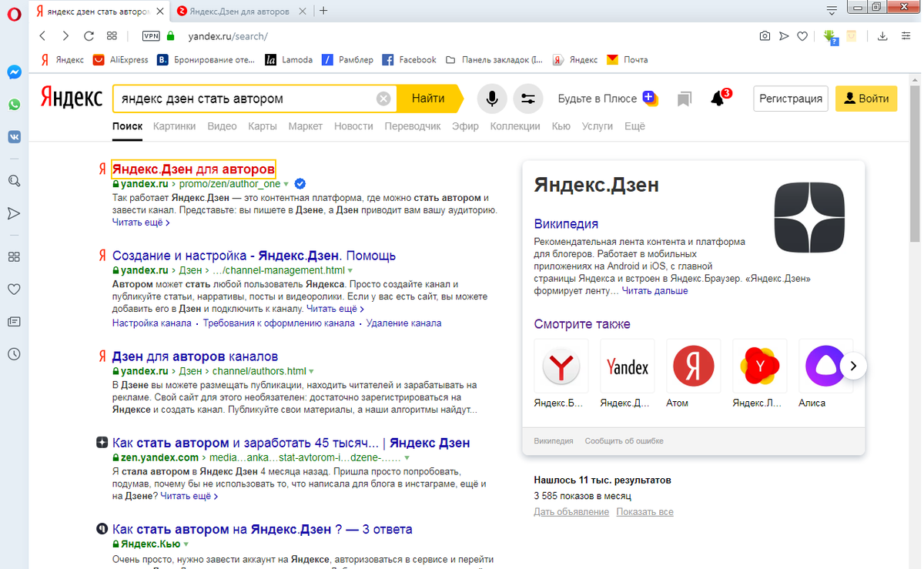Clear the search query with X
The image size is (924, 569).
click(x=383, y=99)
